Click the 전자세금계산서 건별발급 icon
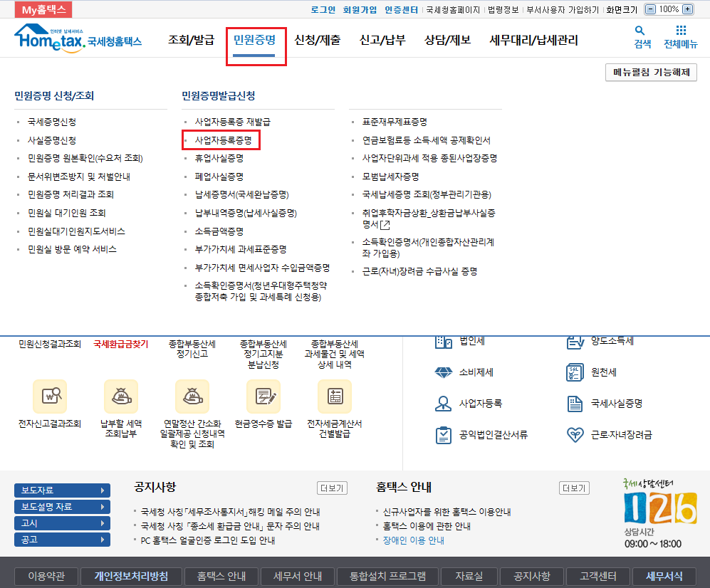The width and height of the screenshot is (710, 588). pyautogui.click(x=335, y=397)
